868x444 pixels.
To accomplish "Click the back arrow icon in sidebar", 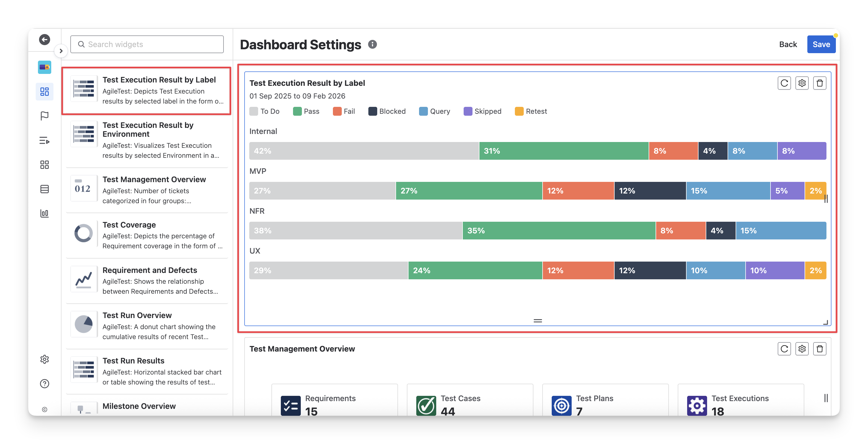I will 45,40.
